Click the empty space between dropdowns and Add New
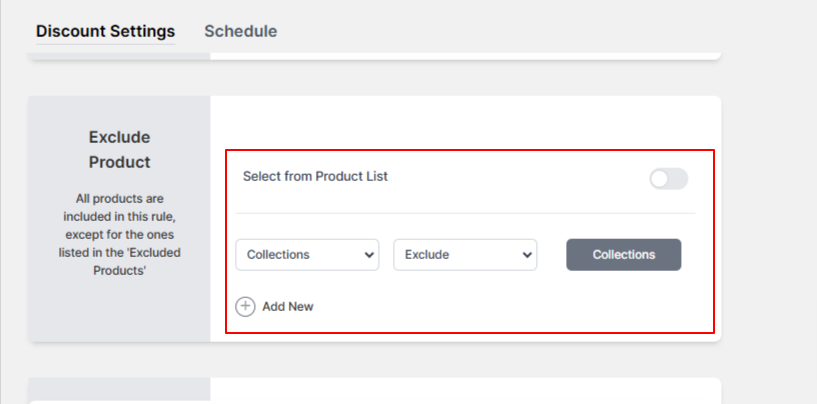817x404 pixels. tap(465, 284)
